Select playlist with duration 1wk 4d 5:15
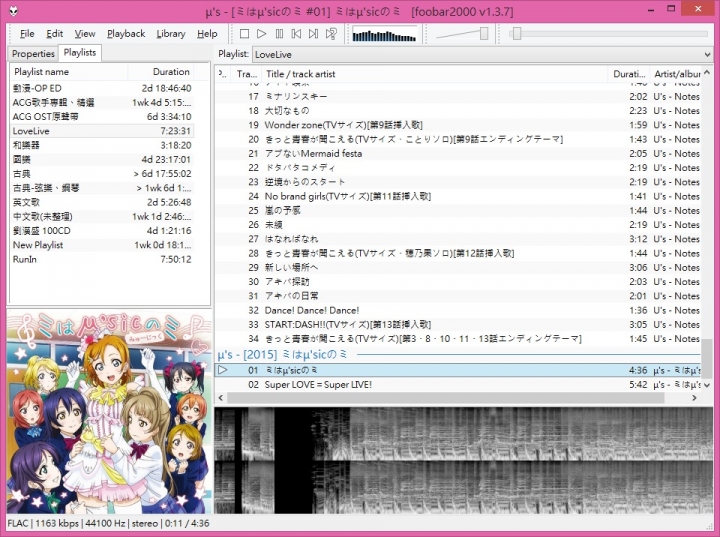 [x=102, y=102]
